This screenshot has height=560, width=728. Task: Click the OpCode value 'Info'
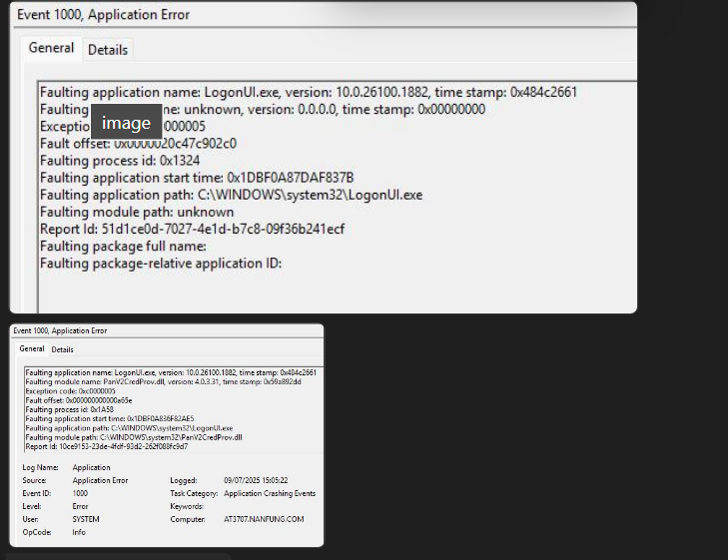(x=79, y=532)
